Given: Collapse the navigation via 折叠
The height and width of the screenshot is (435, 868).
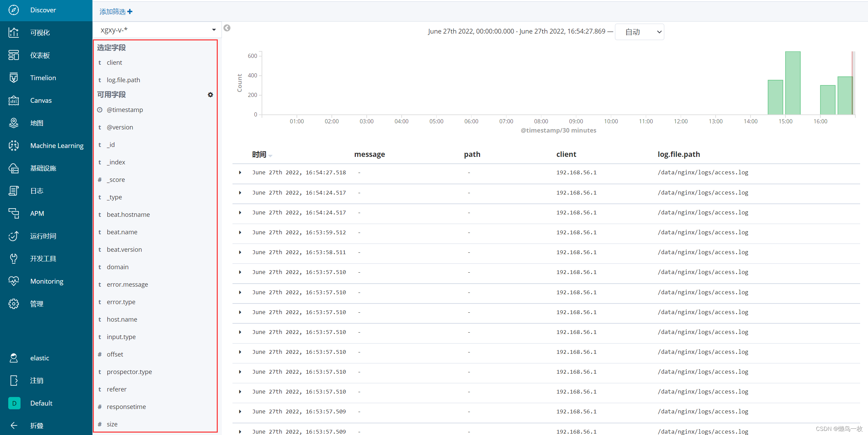Looking at the screenshot, I should pos(36,425).
